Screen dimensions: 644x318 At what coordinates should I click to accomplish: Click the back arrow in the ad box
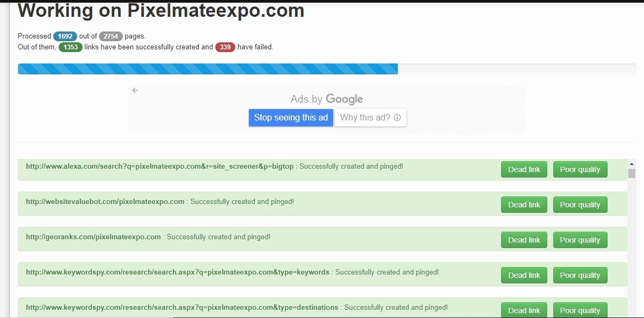coord(135,90)
